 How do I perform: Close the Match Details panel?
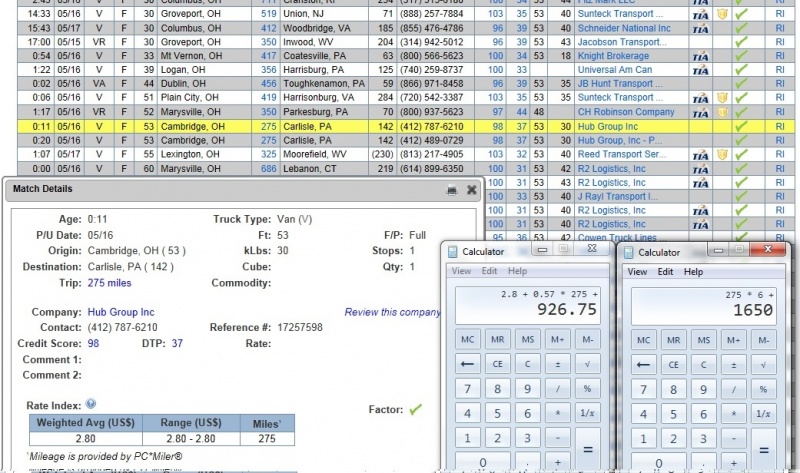tap(471, 190)
